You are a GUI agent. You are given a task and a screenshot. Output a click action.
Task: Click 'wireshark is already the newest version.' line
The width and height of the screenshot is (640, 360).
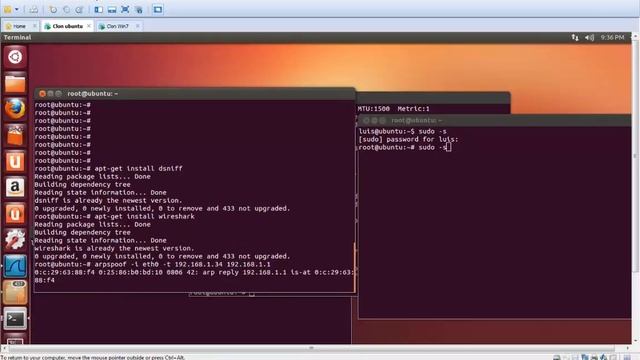point(114,248)
